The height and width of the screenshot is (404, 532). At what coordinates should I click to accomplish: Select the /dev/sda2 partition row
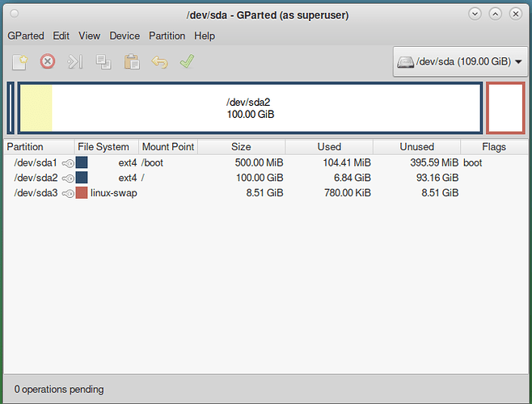coord(266,178)
